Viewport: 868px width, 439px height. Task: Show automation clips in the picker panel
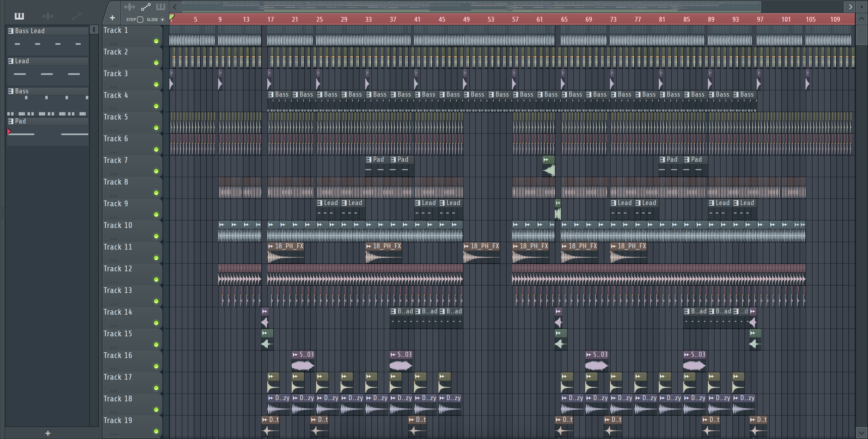click(x=77, y=16)
